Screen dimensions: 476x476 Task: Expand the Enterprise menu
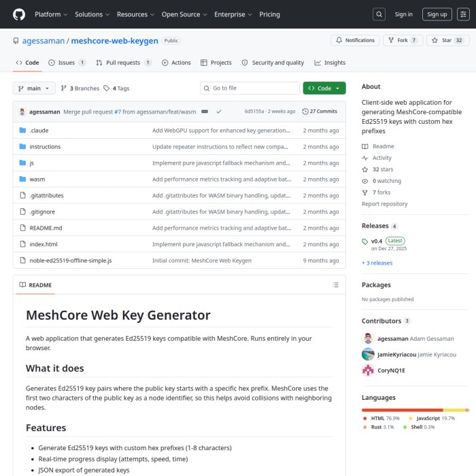click(233, 14)
